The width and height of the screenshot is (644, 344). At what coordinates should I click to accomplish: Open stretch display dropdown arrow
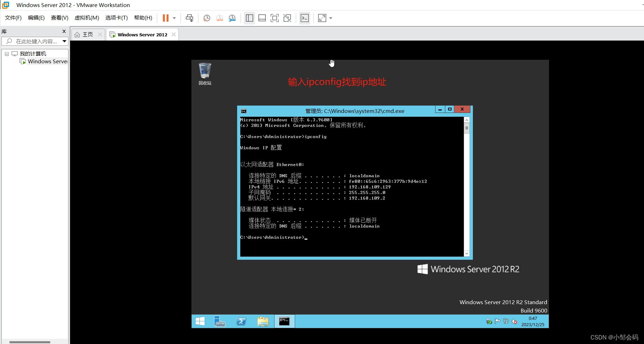coord(331,18)
